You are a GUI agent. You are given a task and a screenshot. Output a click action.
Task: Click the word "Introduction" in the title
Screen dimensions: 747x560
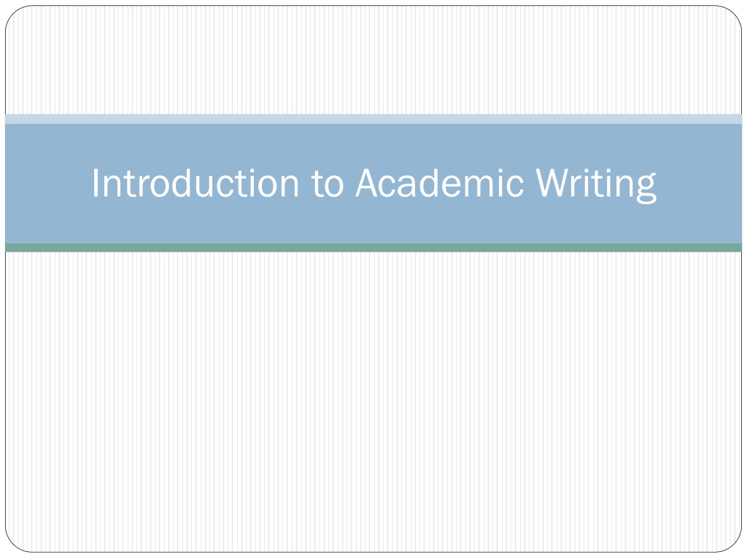[x=196, y=183]
